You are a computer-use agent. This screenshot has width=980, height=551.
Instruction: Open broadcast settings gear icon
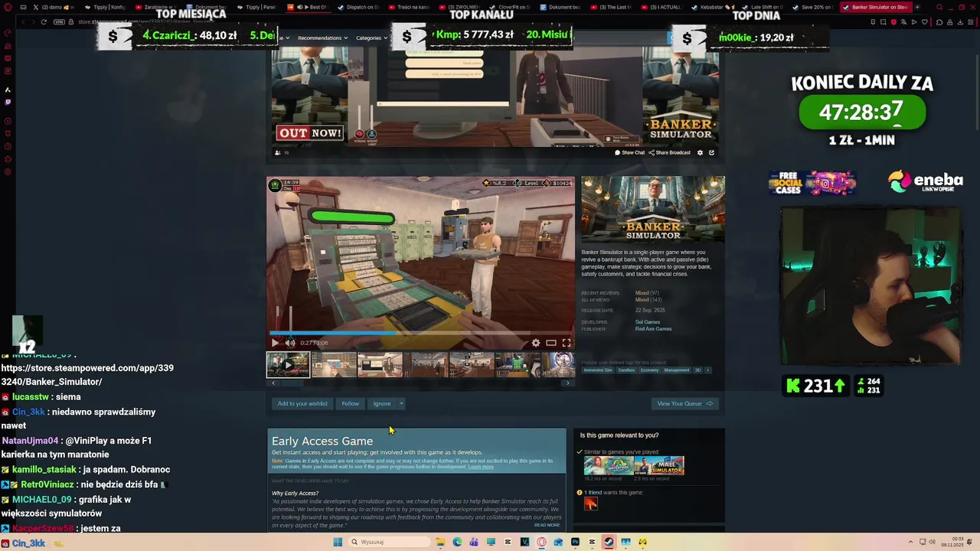[x=700, y=152]
